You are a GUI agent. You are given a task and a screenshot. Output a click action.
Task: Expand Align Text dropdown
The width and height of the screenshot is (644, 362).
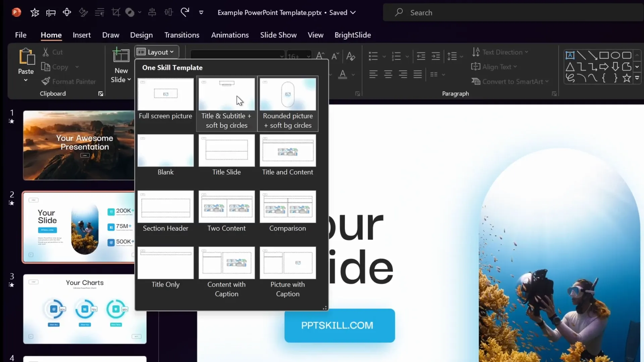point(515,67)
